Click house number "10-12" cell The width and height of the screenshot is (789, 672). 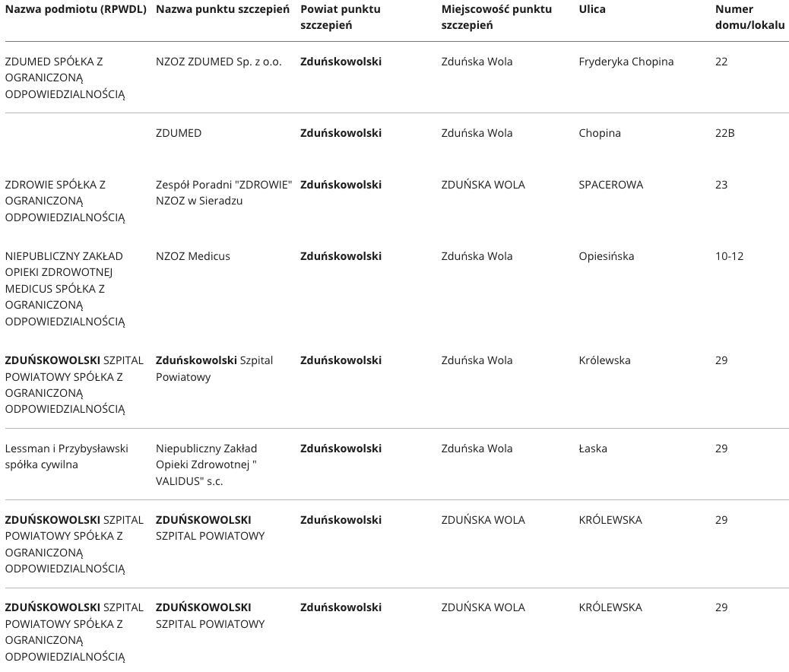tap(729, 256)
